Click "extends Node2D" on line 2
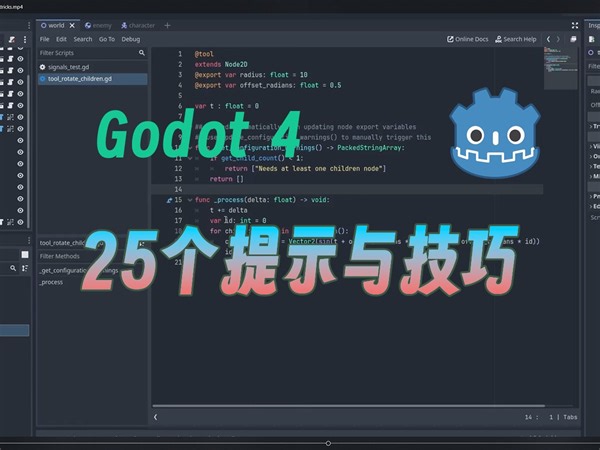 tap(221, 64)
